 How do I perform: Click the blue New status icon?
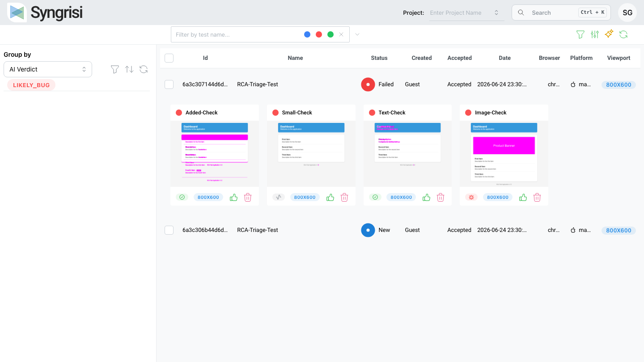pyautogui.click(x=368, y=230)
